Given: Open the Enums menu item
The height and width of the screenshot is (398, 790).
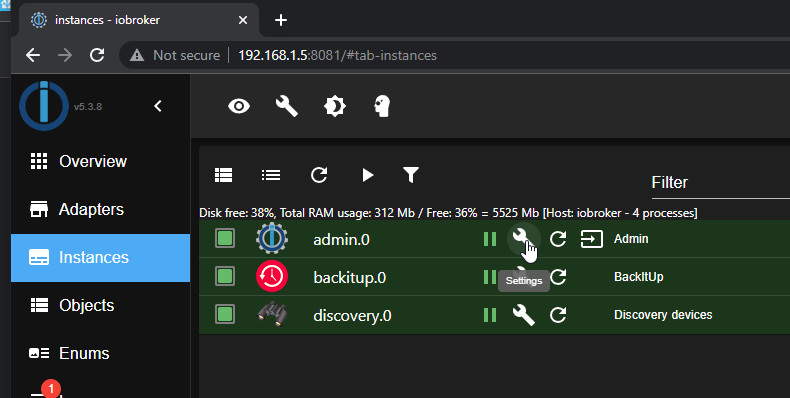Looking at the screenshot, I should click(100, 353).
